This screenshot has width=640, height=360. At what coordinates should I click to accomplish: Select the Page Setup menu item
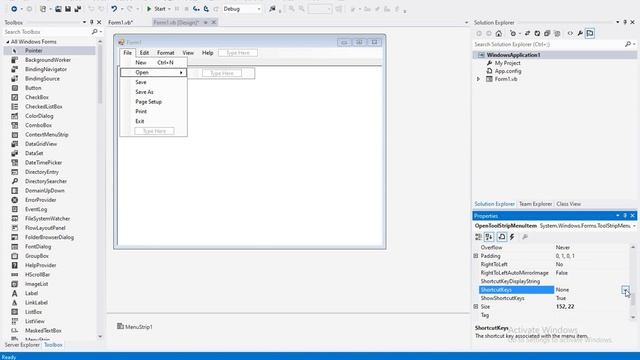pos(153,102)
